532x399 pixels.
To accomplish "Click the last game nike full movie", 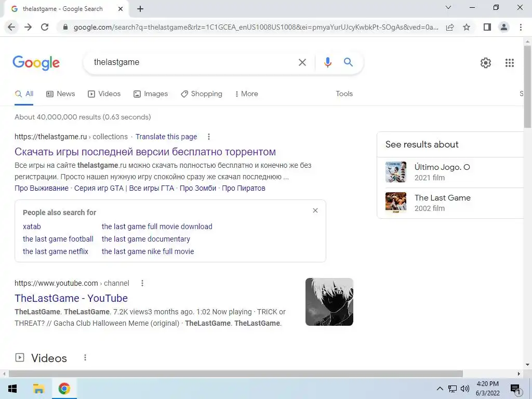I will pyautogui.click(x=148, y=252).
